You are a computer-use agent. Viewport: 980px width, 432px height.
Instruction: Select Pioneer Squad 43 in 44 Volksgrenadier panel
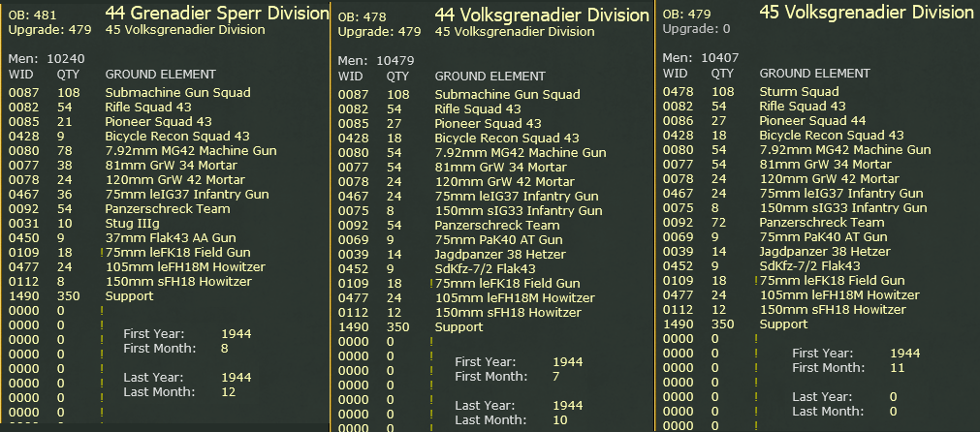tap(488, 124)
